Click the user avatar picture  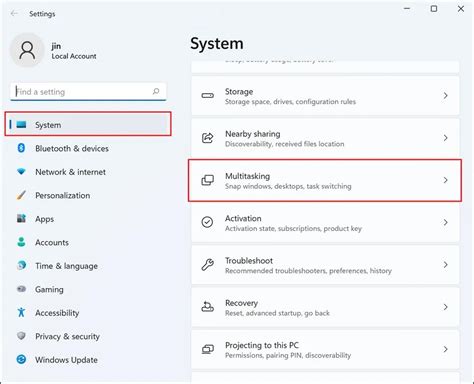coord(27,50)
